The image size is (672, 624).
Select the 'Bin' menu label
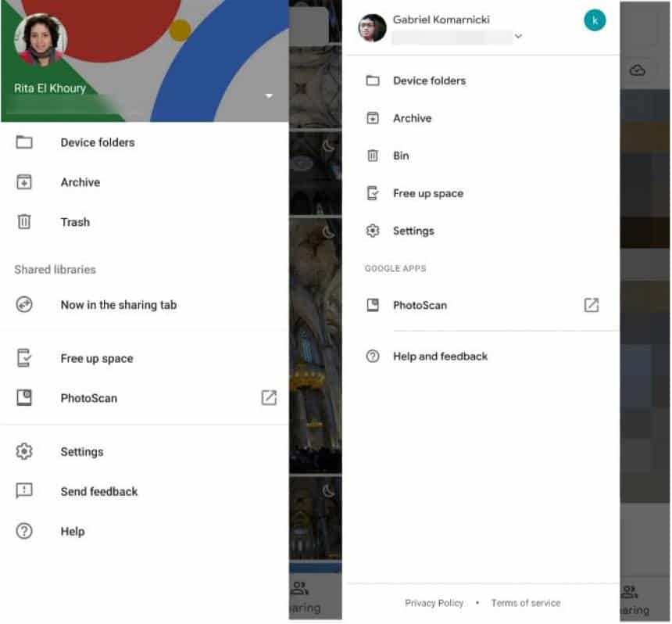(401, 156)
